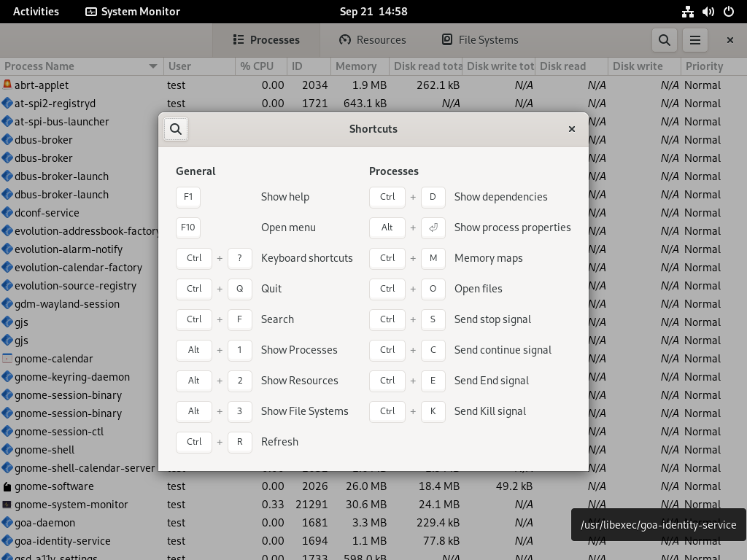This screenshot has width=747, height=560.
Task: Switch to the File Systems tab
Action: click(480, 40)
